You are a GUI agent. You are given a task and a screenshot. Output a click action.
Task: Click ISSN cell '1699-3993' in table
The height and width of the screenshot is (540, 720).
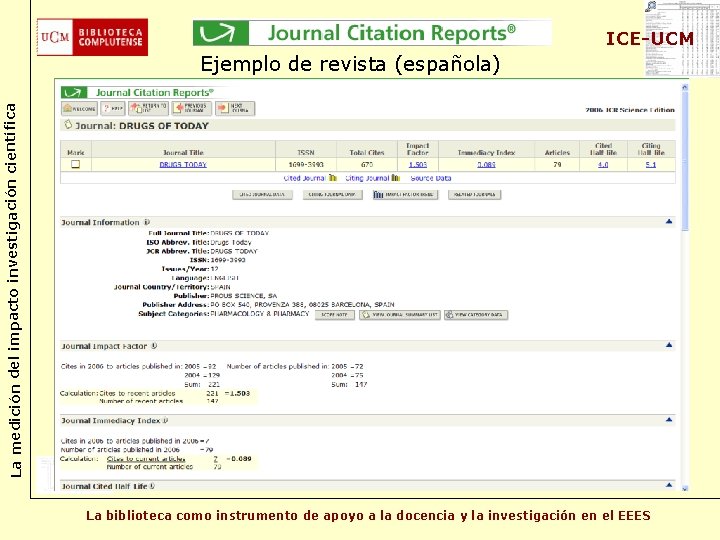306,164
